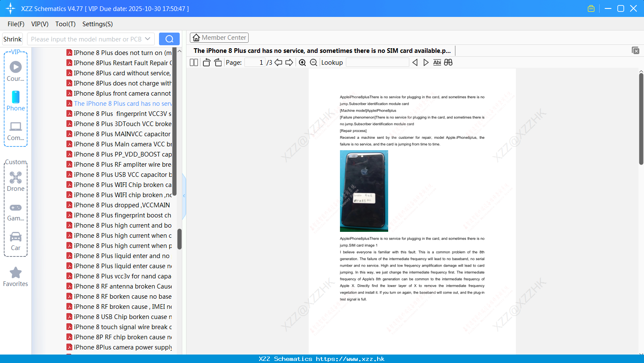Open 'IPhone 8Plus does not charge' file
Screen dimensions: 644x363
click(x=119, y=83)
